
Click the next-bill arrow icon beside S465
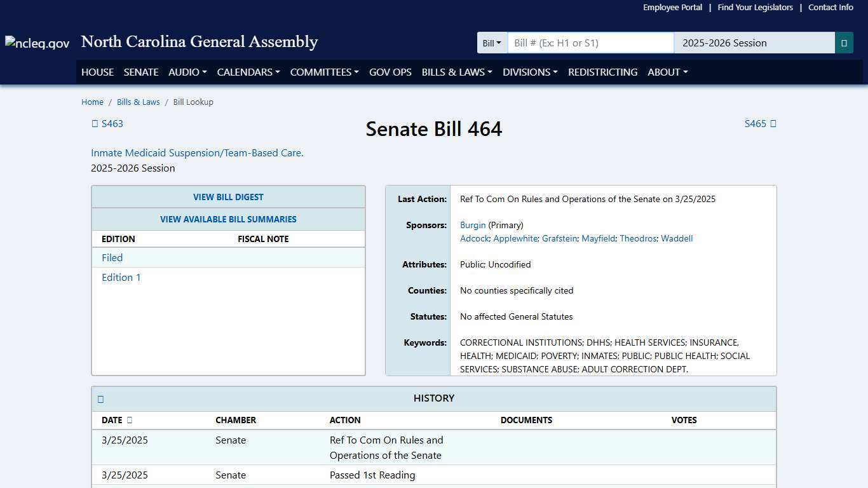[775, 123]
